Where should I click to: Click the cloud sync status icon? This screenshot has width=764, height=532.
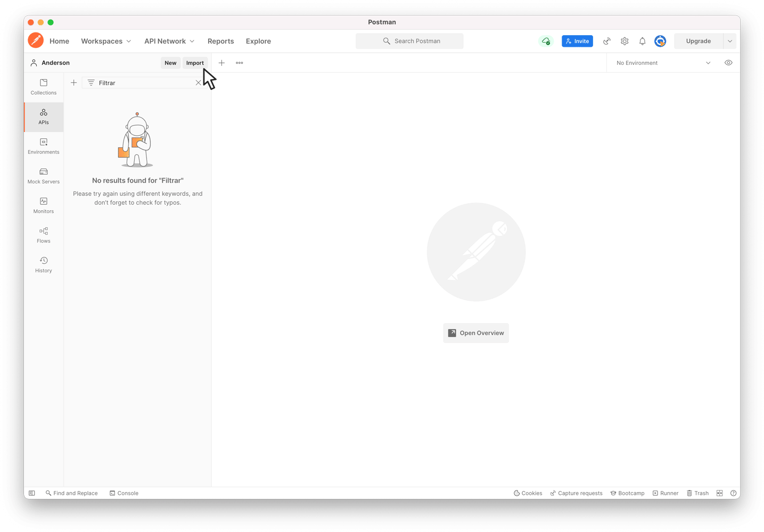click(x=546, y=41)
